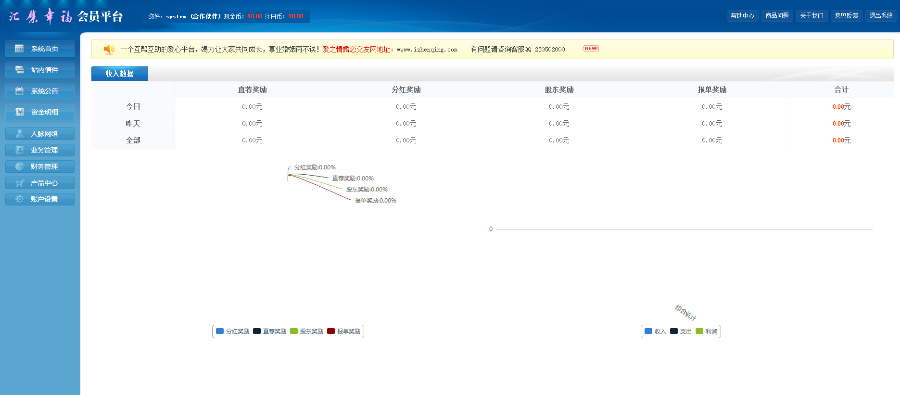Click the 汇集幸福 会员平台 logo
The image size is (900, 395).
(x=66, y=16)
